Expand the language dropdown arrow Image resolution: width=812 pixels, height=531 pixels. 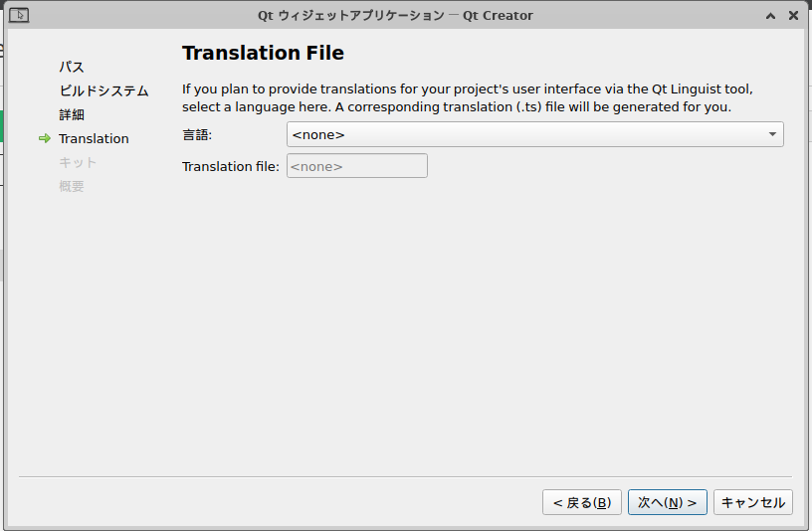(772, 134)
